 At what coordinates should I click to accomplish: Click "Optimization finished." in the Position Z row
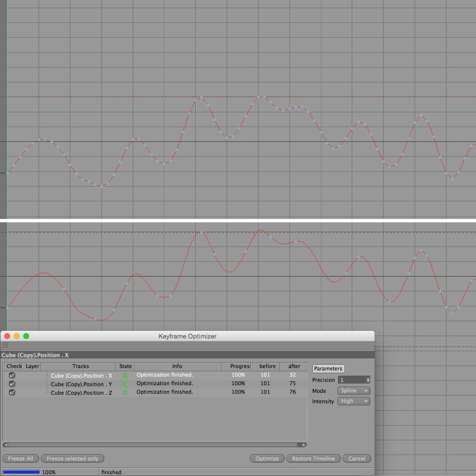point(165,392)
